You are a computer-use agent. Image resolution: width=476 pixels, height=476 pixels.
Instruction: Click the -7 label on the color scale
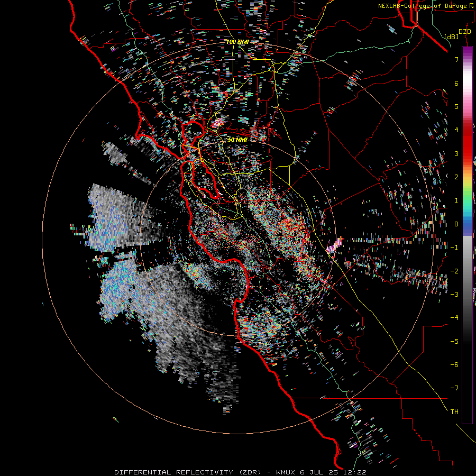pyautogui.click(x=454, y=388)
